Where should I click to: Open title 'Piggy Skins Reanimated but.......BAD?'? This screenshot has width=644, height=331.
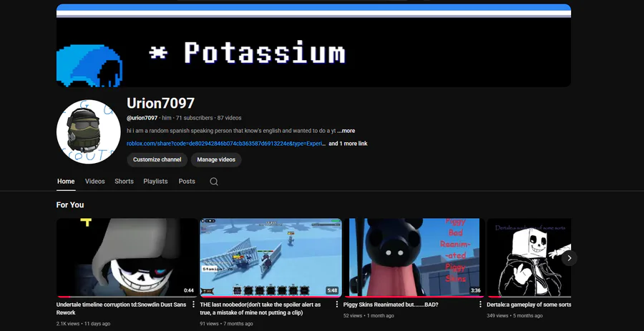coord(391,305)
